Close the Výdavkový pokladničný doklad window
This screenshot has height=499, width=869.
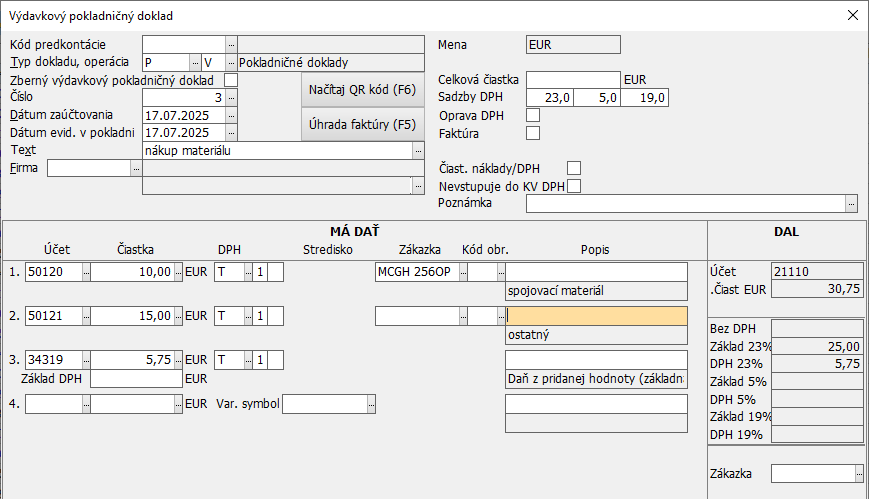click(x=852, y=15)
